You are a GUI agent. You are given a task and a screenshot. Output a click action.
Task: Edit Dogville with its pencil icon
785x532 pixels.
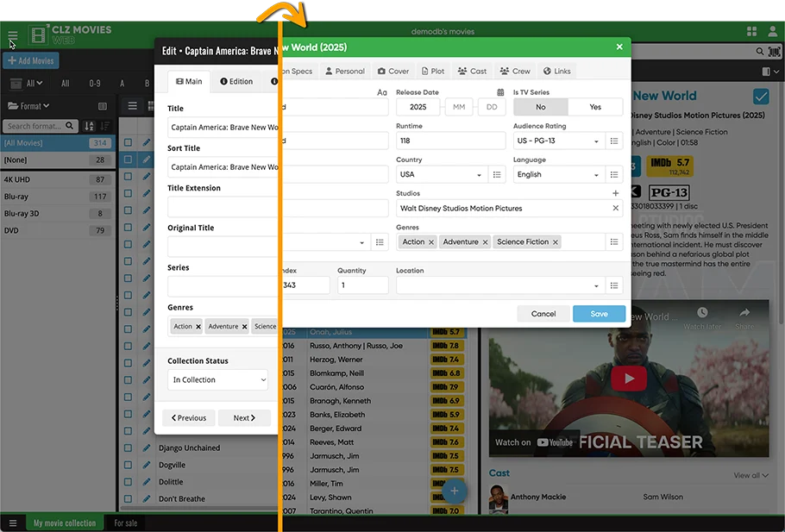tap(146, 465)
